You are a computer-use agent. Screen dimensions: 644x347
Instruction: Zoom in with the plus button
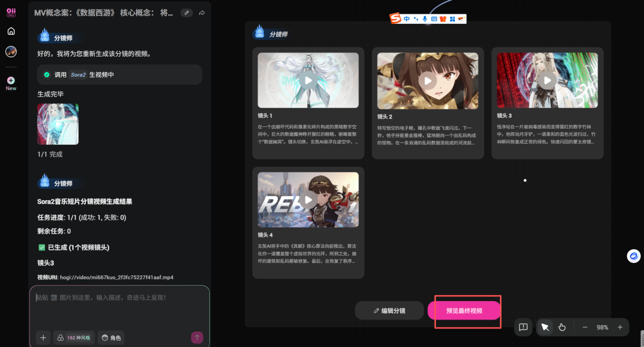pos(620,327)
